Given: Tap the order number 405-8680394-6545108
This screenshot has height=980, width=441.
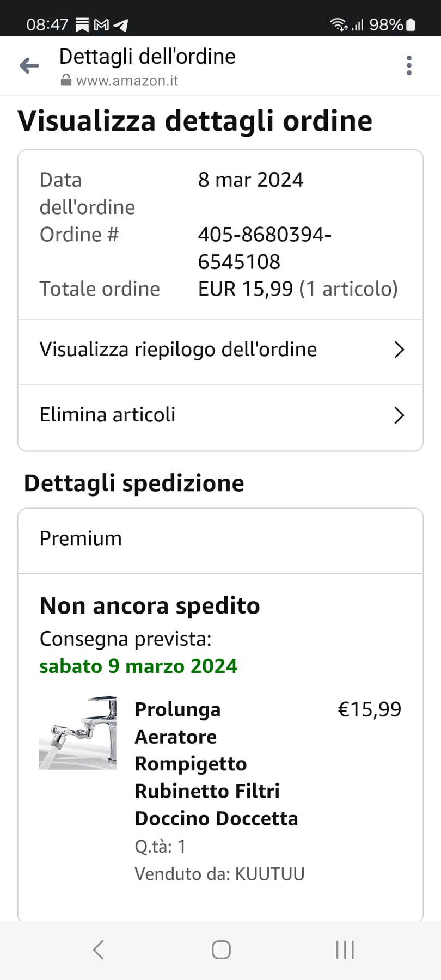Looking at the screenshot, I should [265, 248].
